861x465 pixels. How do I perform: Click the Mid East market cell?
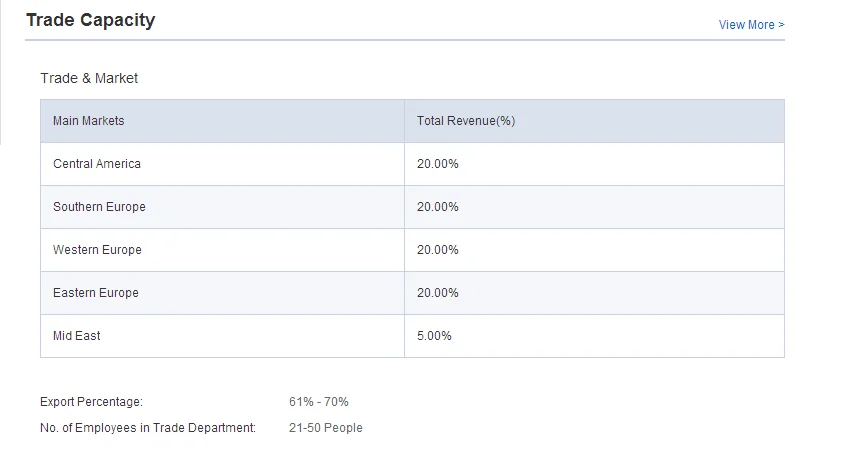coord(77,336)
